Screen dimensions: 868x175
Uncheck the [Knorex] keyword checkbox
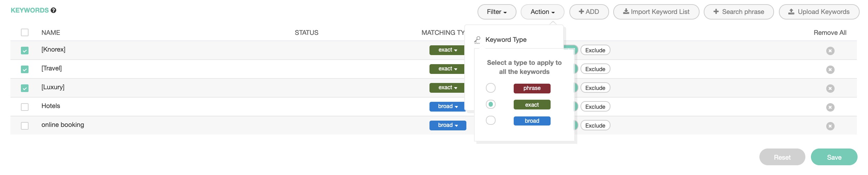click(25, 51)
